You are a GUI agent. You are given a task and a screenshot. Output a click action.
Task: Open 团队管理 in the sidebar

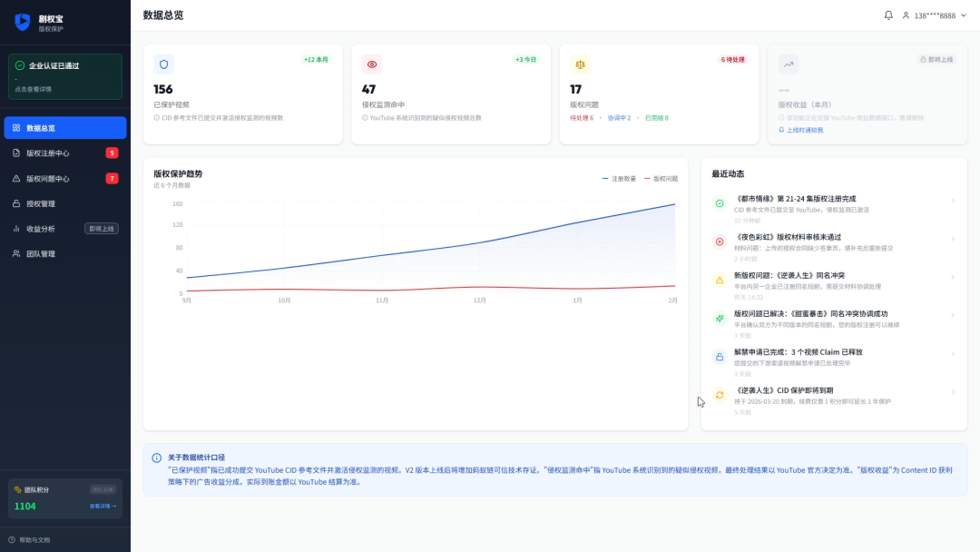point(65,254)
